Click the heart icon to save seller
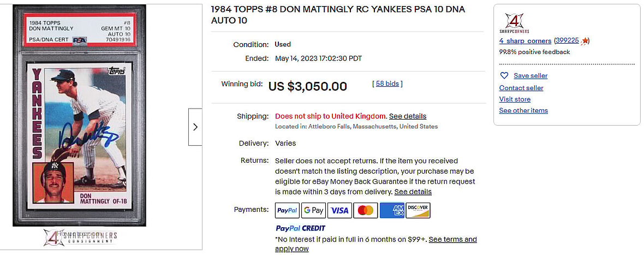644x255 pixels. [504, 75]
